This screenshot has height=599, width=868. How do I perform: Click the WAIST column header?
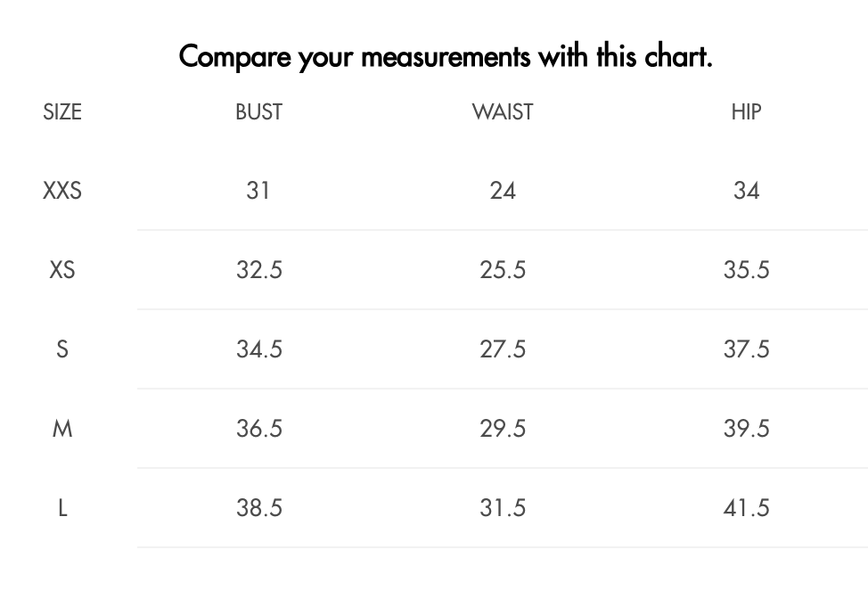click(x=503, y=112)
